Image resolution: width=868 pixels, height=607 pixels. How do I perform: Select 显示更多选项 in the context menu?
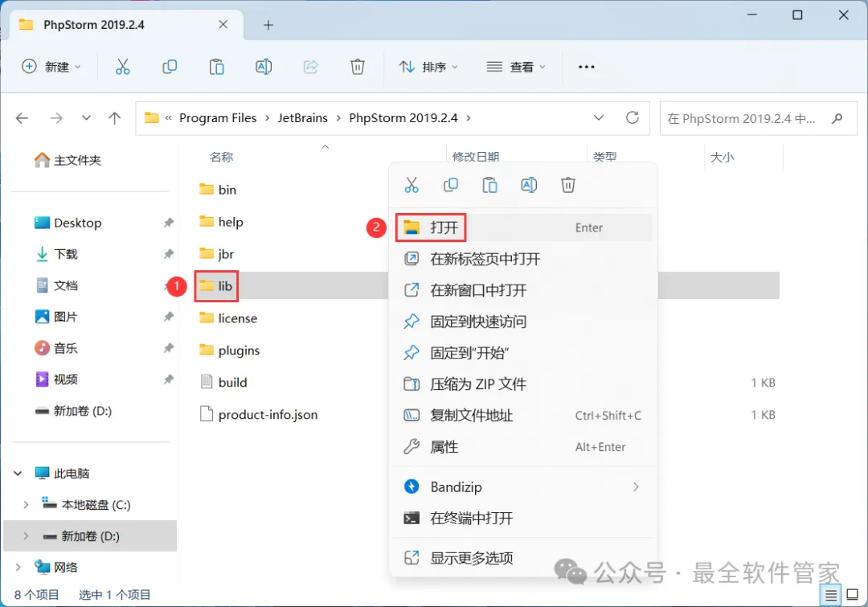click(x=522, y=558)
